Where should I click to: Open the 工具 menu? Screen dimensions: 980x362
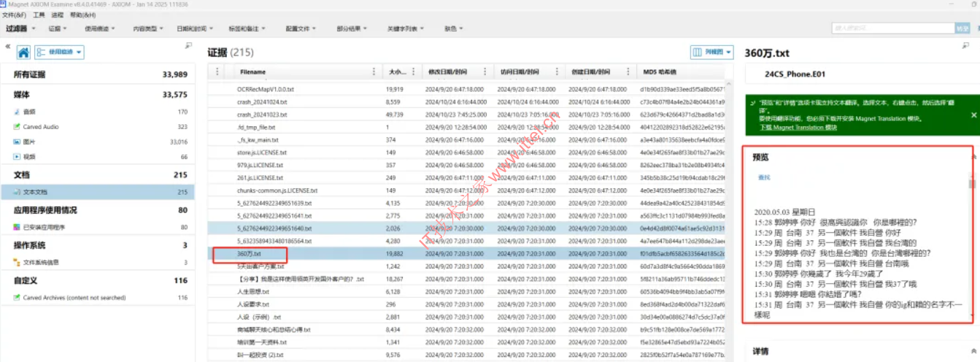coord(39,15)
